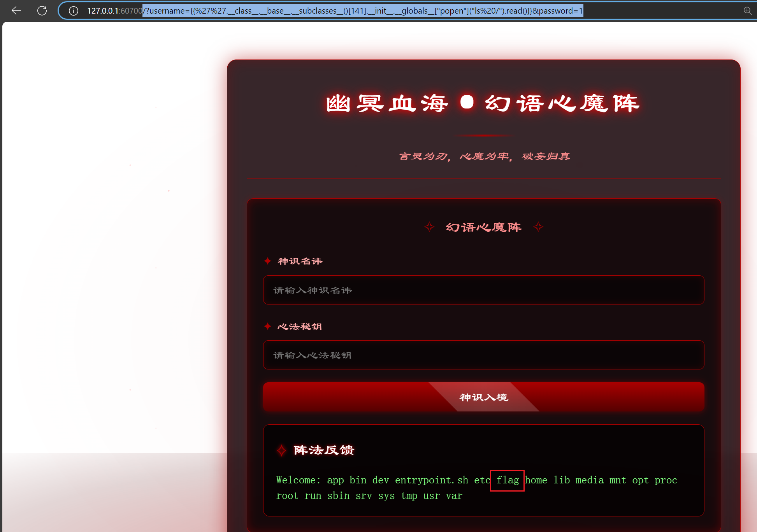Screen dimensions: 757x532
Task: Open the site information icon
Action: pyautogui.click(x=73, y=11)
